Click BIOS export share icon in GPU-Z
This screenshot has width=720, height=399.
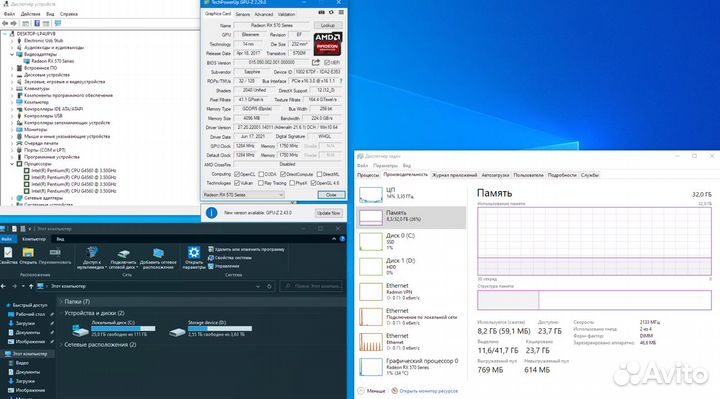(316, 62)
